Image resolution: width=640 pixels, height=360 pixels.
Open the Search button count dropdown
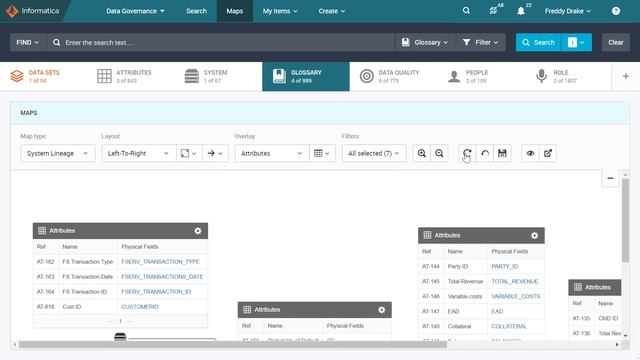577,42
